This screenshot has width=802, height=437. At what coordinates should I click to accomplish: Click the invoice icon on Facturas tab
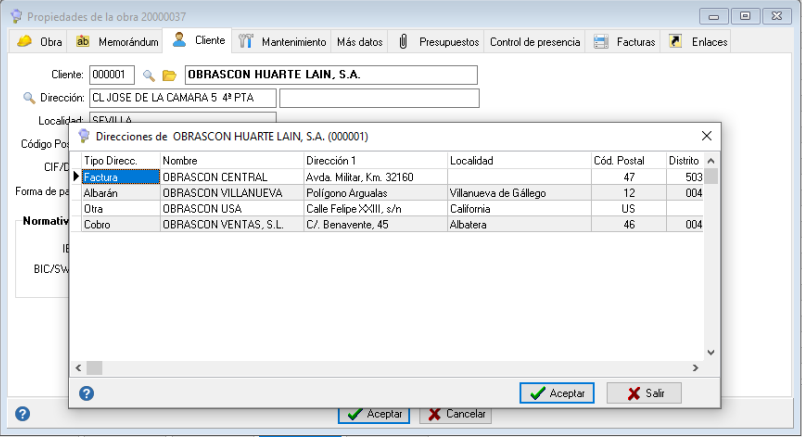(601, 41)
